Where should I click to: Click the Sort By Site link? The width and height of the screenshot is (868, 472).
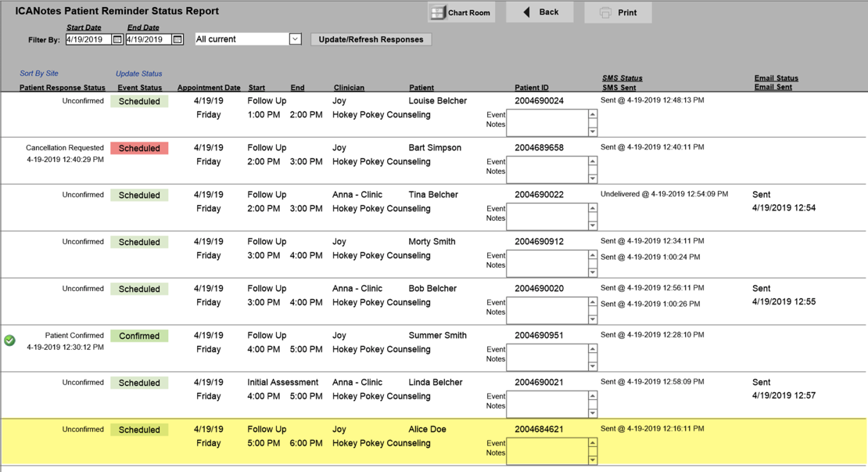pos(39,74)
